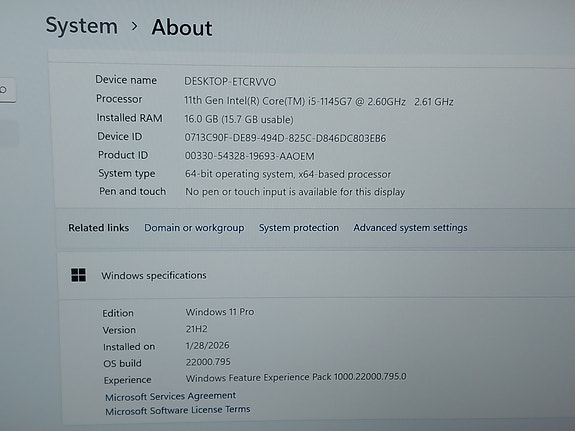Select device name DESKTOP-ETCRVVO
This screenshot has width=575, height=431.
230,81
